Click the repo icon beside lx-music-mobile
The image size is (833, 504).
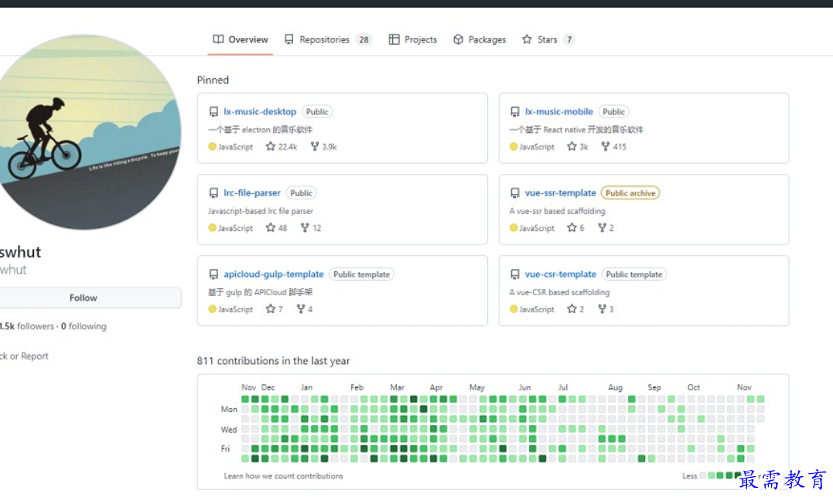click(515, 111)
